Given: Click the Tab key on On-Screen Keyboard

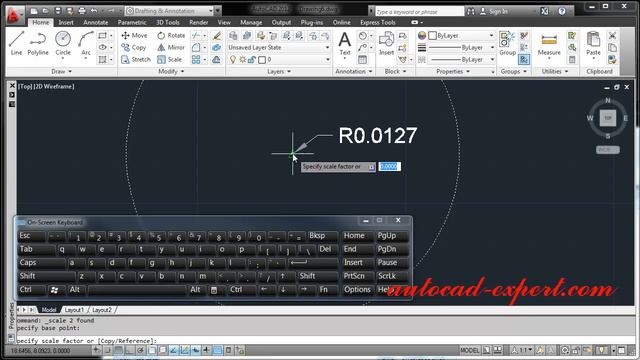Looking at the screenshot, I should pos(36,249).
